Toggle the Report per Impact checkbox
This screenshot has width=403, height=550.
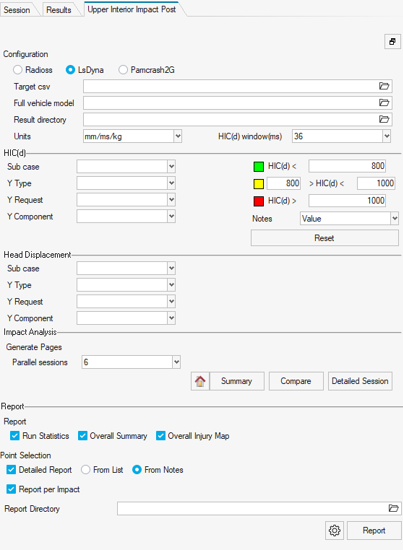point(11,489)
